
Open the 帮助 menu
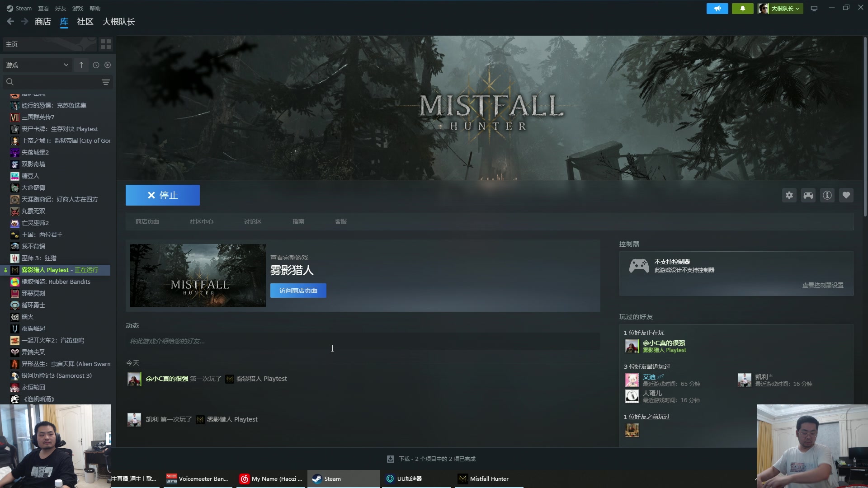pyautogui.click(x=95, y=8)
